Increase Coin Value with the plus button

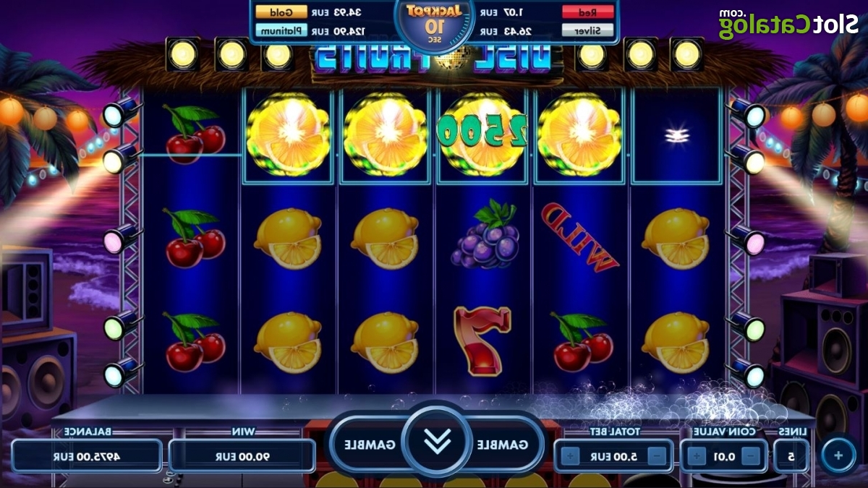point(697,457)
